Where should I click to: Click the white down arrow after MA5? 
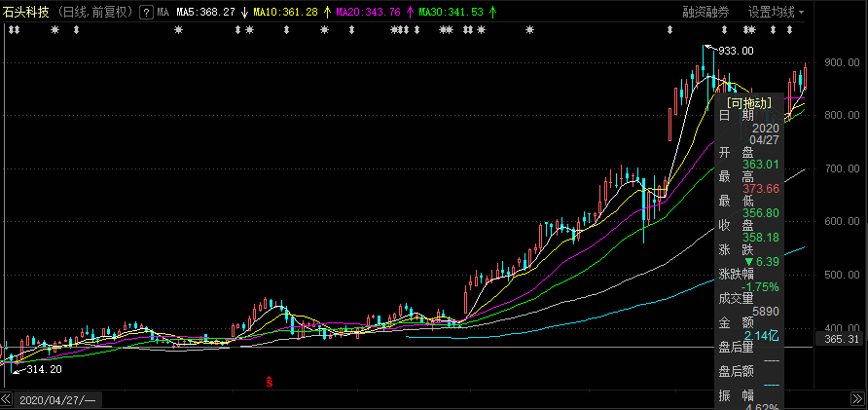(244, 11)
